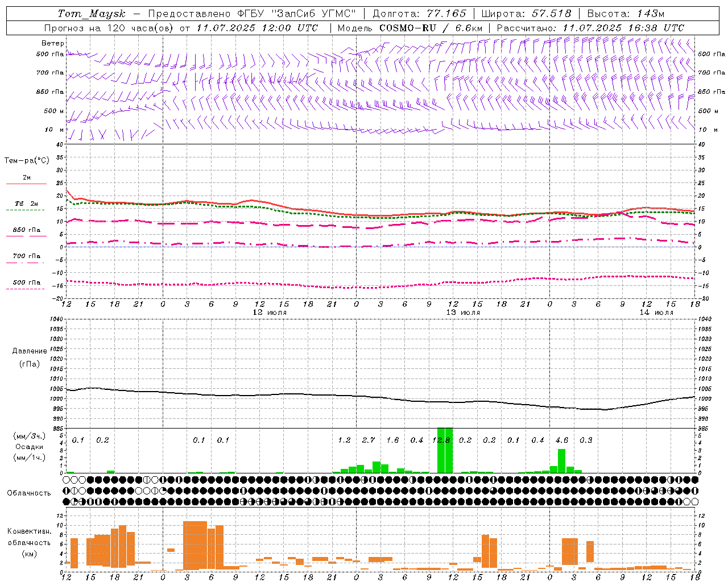Click the left 500 м wind level label
Image resolution: width=728 pixels, height=582 pixels.
point(54,111)
